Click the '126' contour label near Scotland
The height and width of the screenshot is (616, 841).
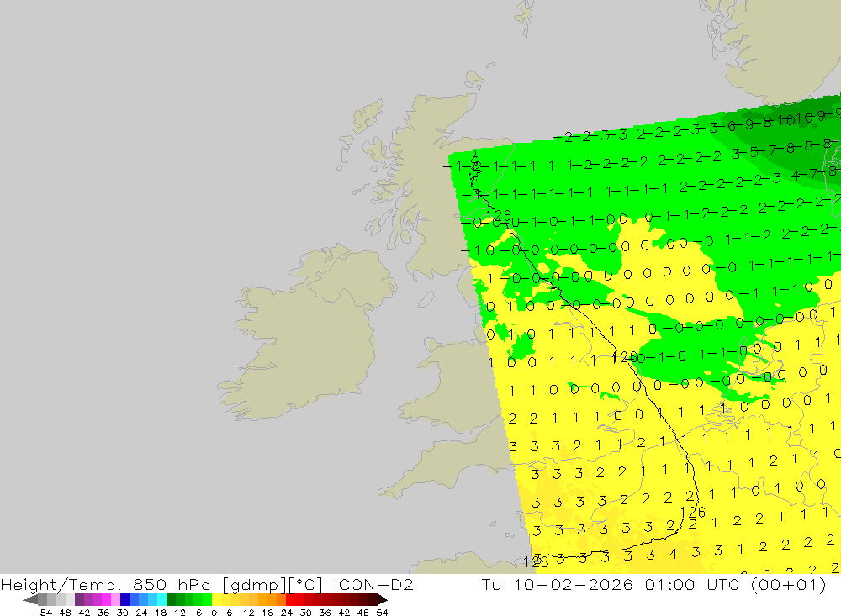point(498,215)
